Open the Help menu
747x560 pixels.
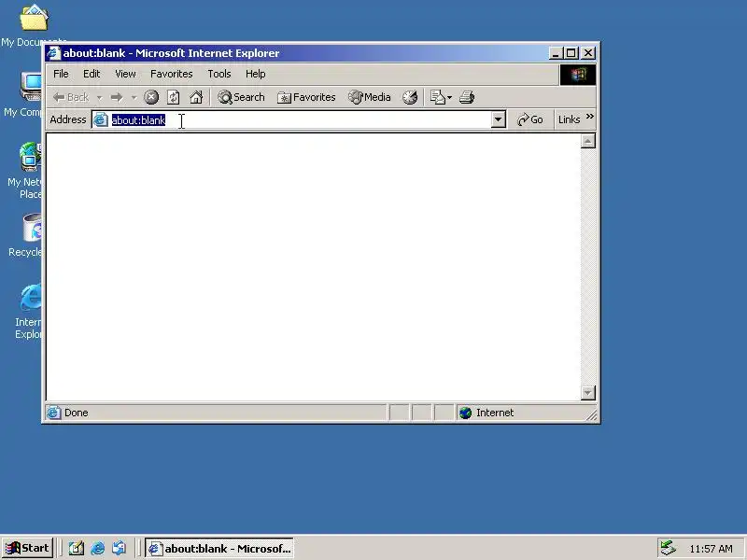point(255,74)
